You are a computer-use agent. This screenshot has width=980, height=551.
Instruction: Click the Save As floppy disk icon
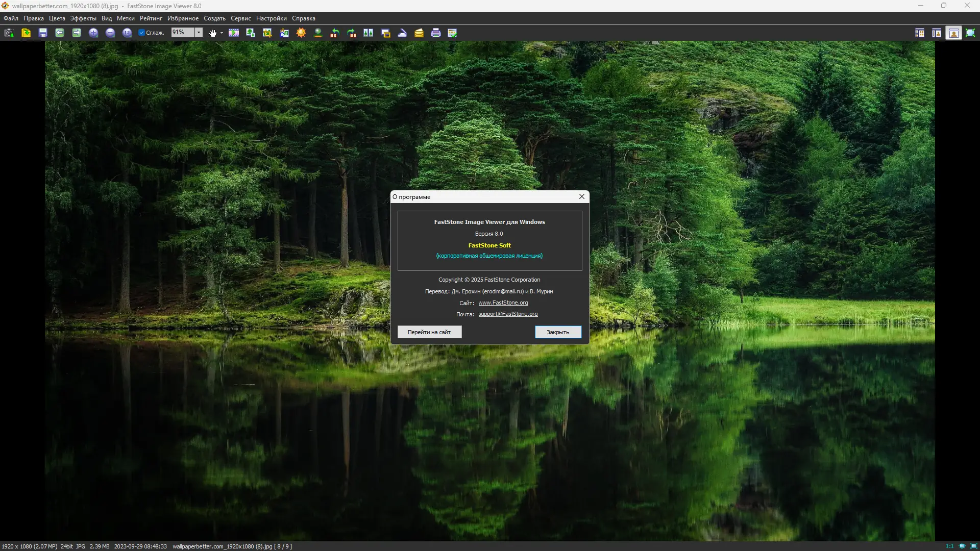(x=43, y=33)
